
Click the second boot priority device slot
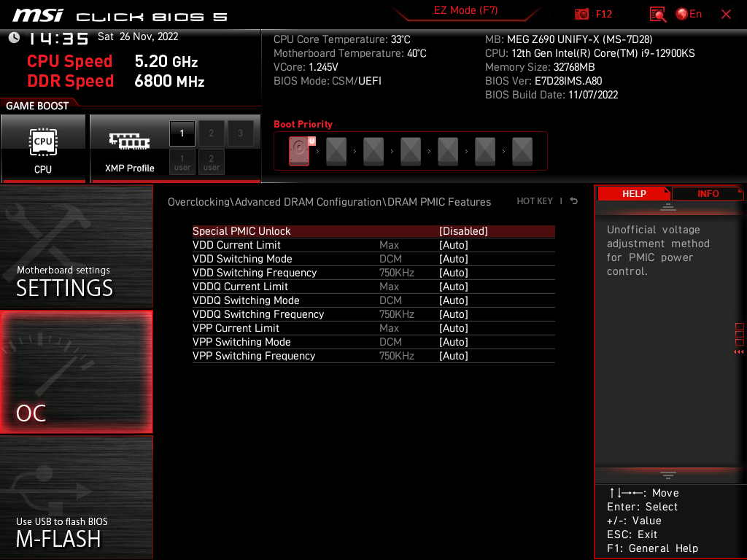336,151
